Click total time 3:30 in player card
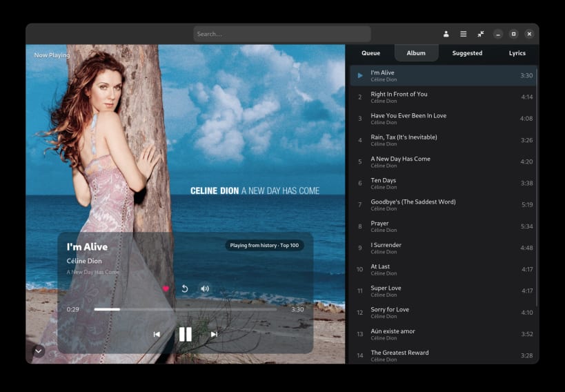The image size is (565, 392). [297, 309]
